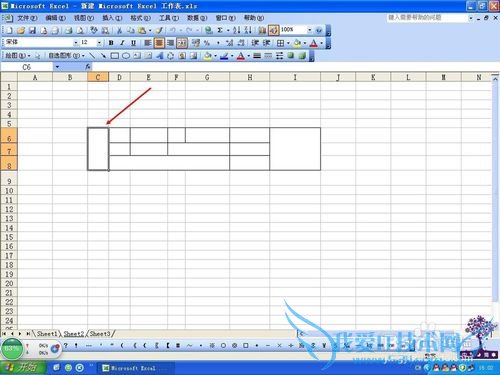Click the Insert Function fx button
Screen dimensions: 500x375
click(88, 67)
